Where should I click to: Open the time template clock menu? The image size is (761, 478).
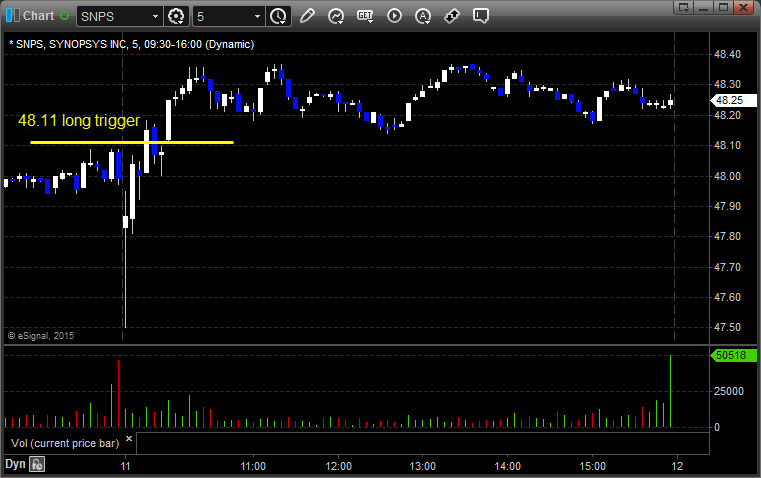point(278,16)
